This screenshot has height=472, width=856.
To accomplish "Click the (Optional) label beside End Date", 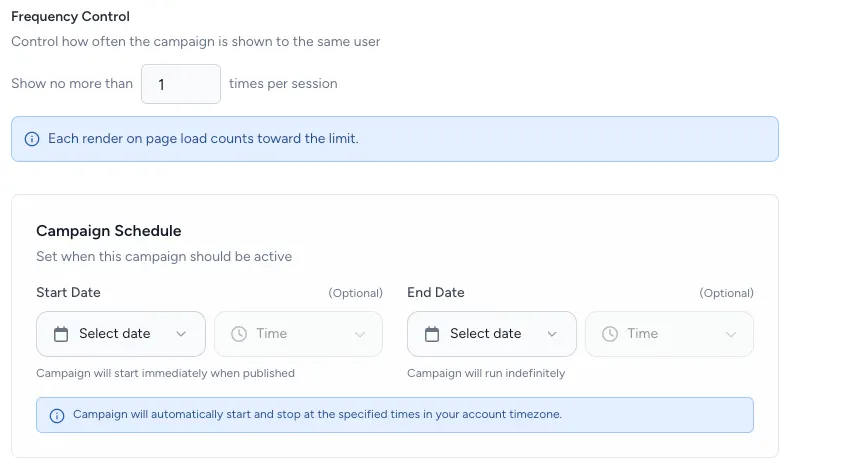I will coord(726,293).
